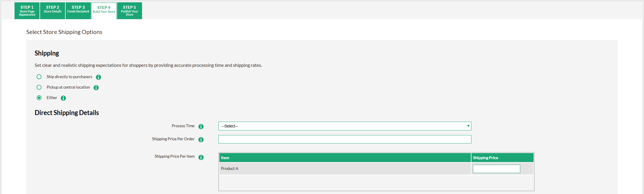Open the Process Time dropdown
Viewport: 644px width, 194px height.
[345, 126]
